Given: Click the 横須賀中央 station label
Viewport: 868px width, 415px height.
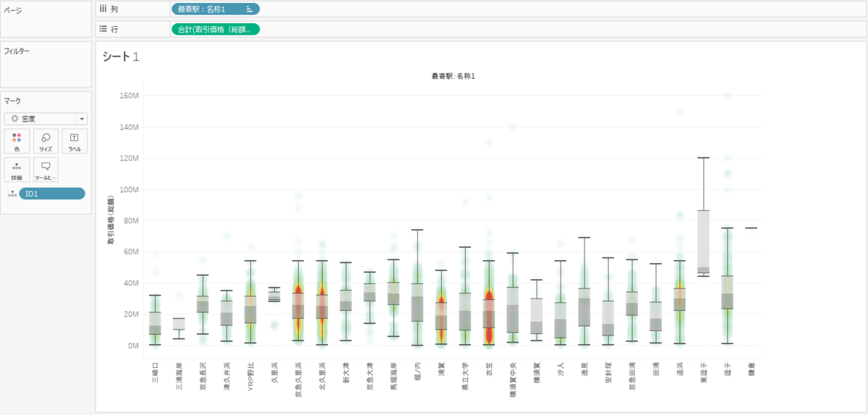Looking at the screenshot, I should (x=514, y=378).
